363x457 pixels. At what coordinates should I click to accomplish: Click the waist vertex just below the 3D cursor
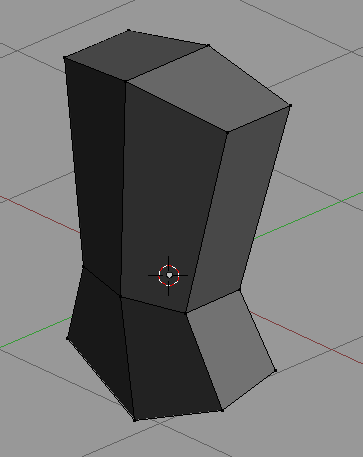pyautogui.click(x=186, y=313)
